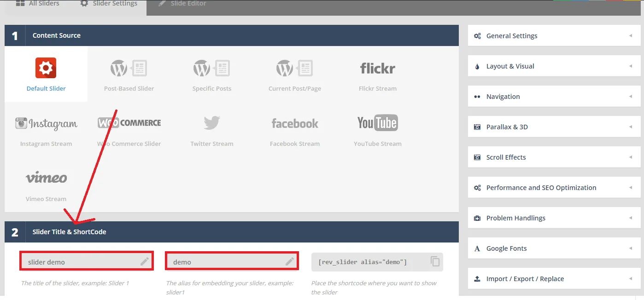Copy the shortcode with the copy icon
644x300 pixels.
tap(435, 261)
